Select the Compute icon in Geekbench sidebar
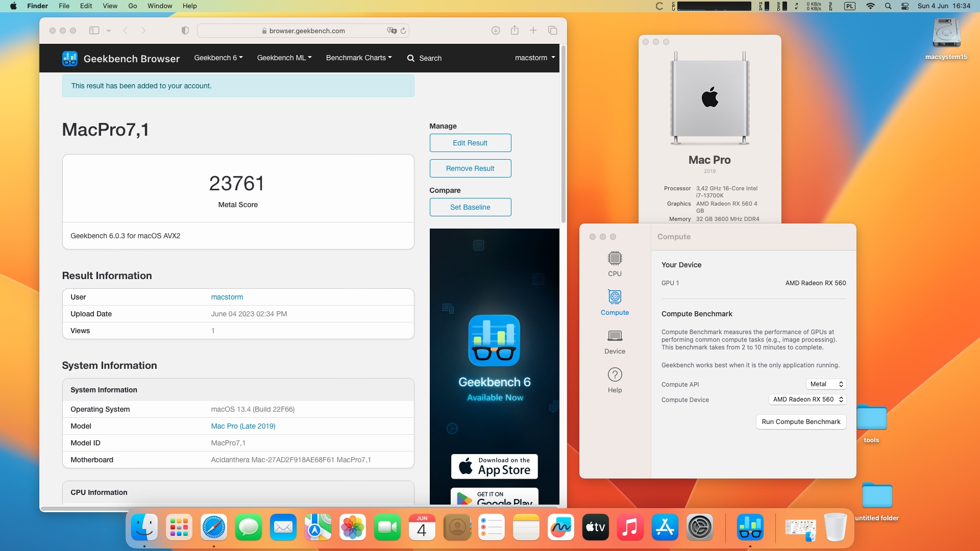This screenshot has height=551, width=980. tap(615, 302)
